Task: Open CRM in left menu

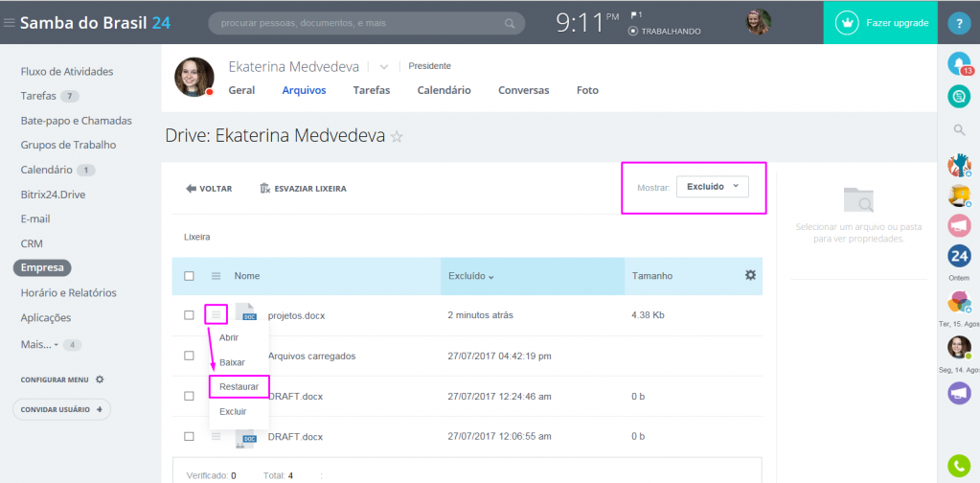Action: coord(32,243)
